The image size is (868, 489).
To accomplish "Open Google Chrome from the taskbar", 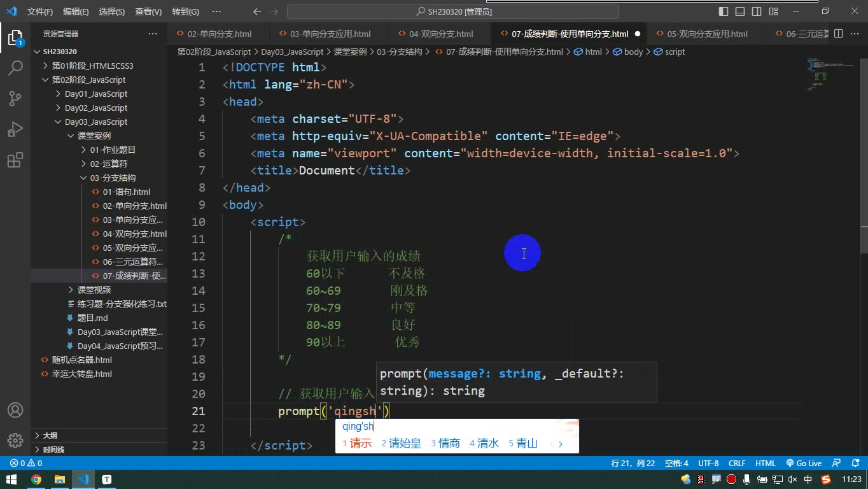I will click(x=36, y=479).
